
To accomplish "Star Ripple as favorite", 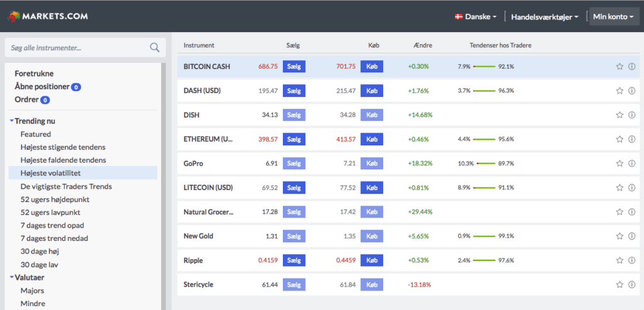I will click(x=619, y=260).
